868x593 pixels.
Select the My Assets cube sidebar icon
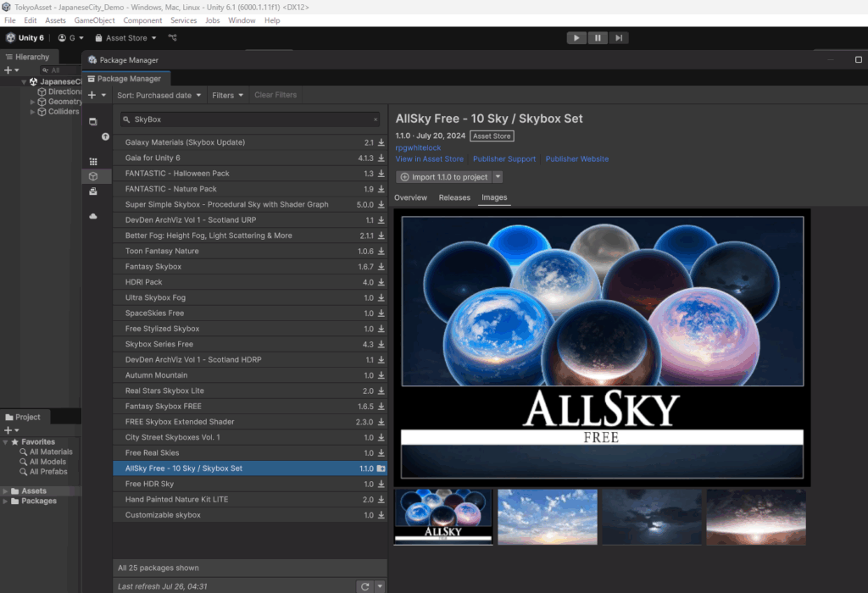[93, 176]
